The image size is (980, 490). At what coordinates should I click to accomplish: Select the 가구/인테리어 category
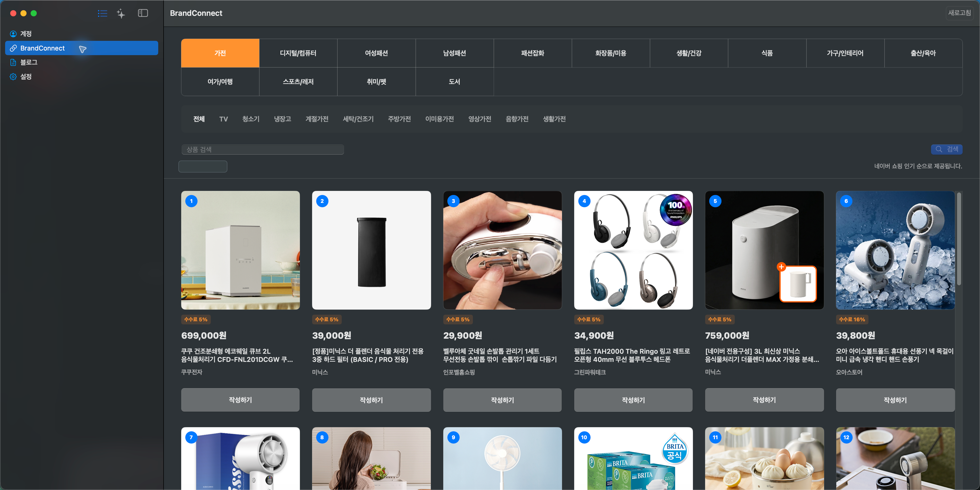tap(845, 53)
